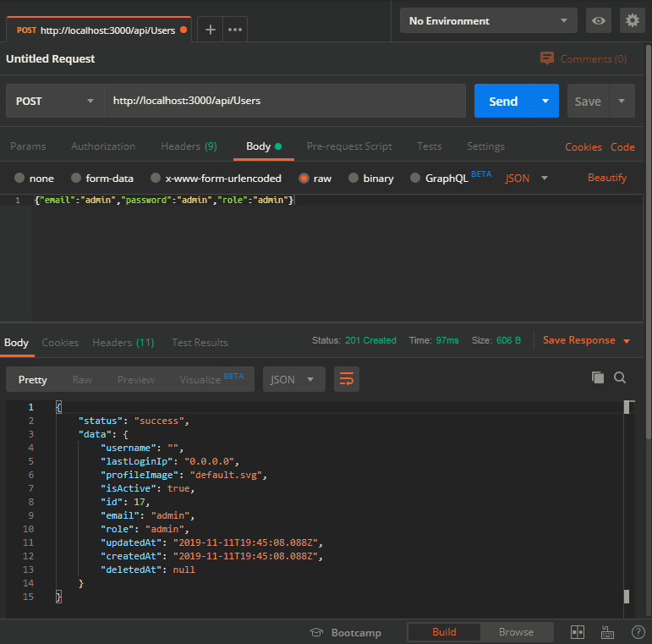
Task: Click the Untitled Request title
Action: 50,58
